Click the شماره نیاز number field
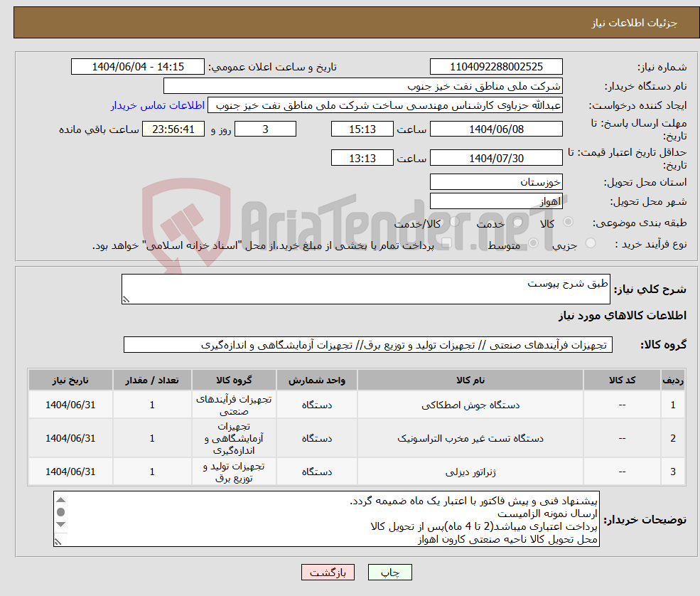 coord(496,67)
